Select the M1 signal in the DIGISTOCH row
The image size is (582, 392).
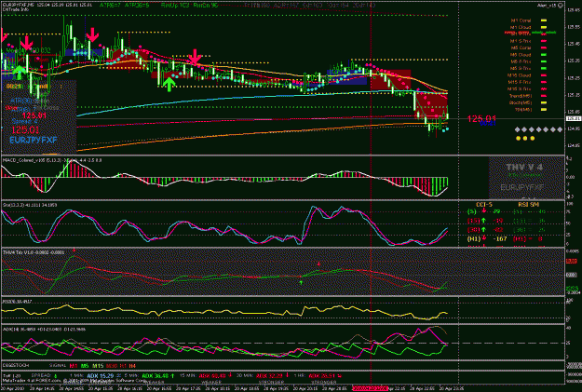pyautogui.click(x=74, y=366)
